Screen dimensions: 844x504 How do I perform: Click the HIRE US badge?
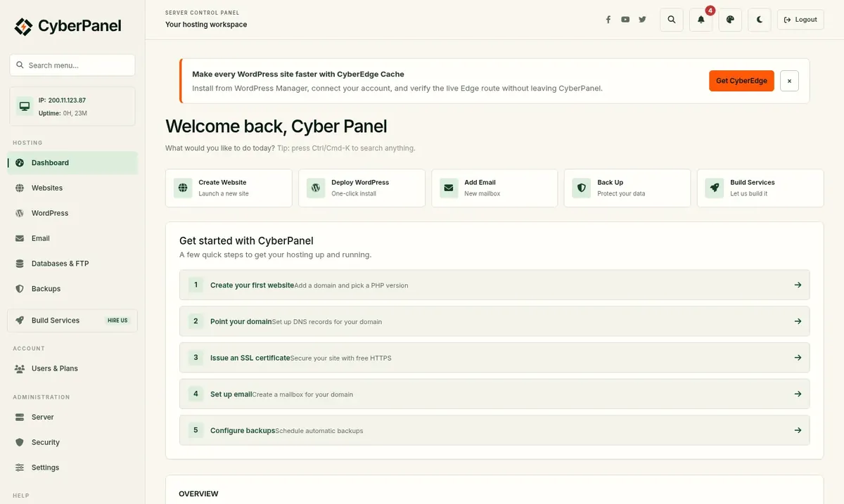point(117,321)
